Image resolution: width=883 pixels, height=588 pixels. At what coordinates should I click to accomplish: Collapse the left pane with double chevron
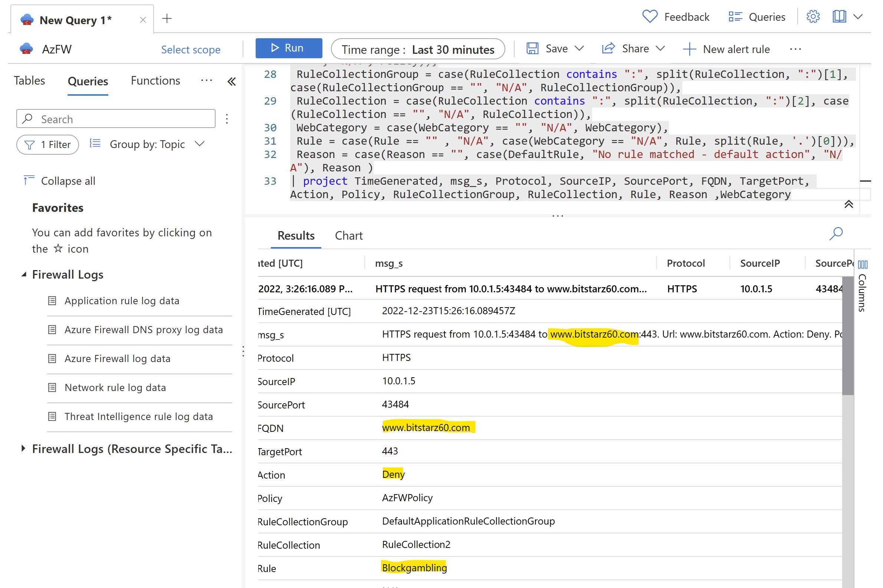point(232,81)
